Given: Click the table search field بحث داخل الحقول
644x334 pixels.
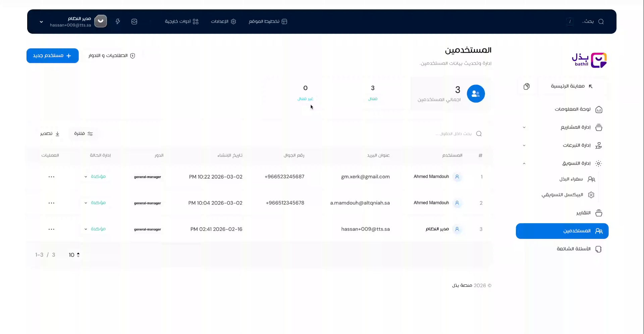Looking at the screenshot, I should click(454, 134).
